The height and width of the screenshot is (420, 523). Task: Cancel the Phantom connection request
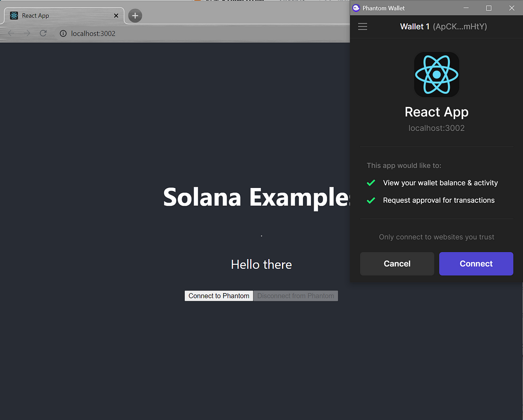397,263
